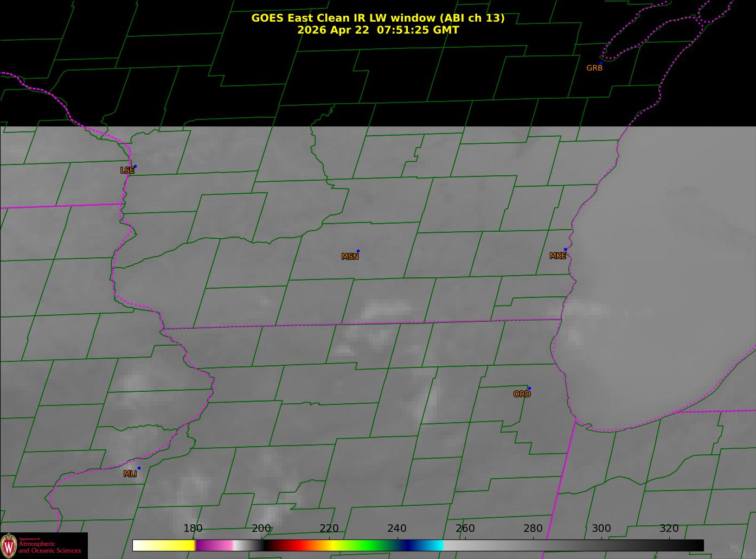The width and height of the screenshot is (756, 559).
Task: Click the MLI station marker dot
Action: 139,468
